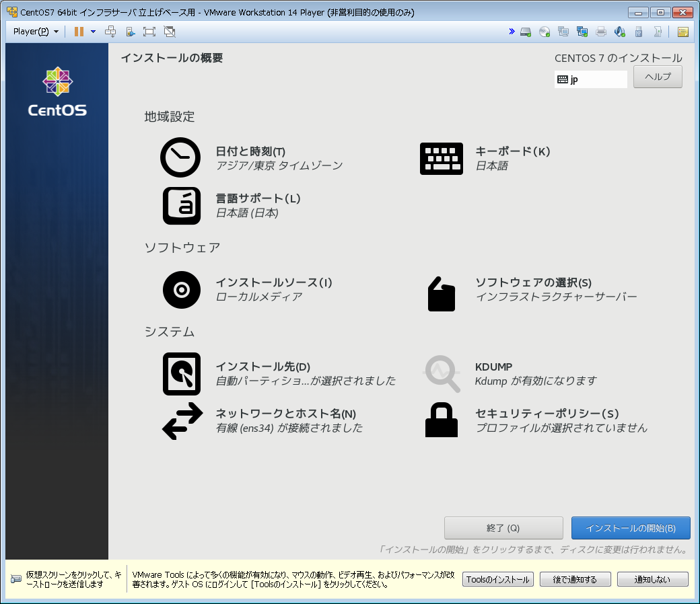Open network and hostname arrows icon
Image resolution: width=700 pixels, height=604 pixels.
[182, 421]
